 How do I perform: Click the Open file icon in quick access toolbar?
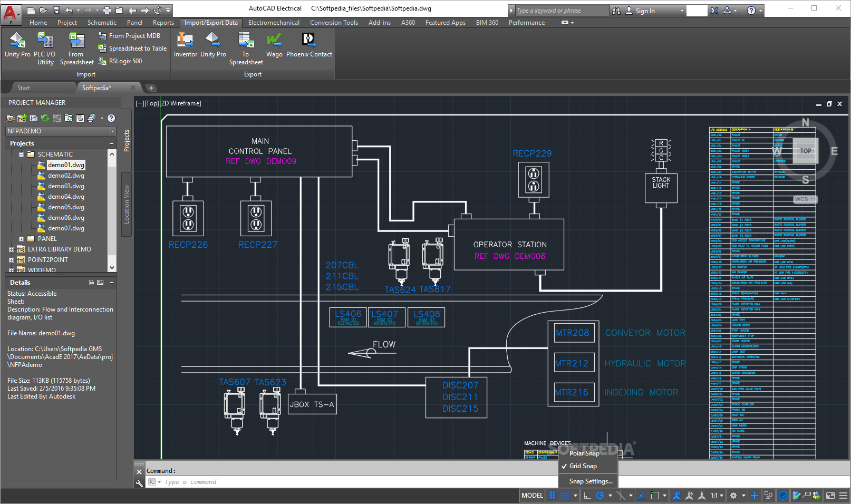tap(44, 10)
